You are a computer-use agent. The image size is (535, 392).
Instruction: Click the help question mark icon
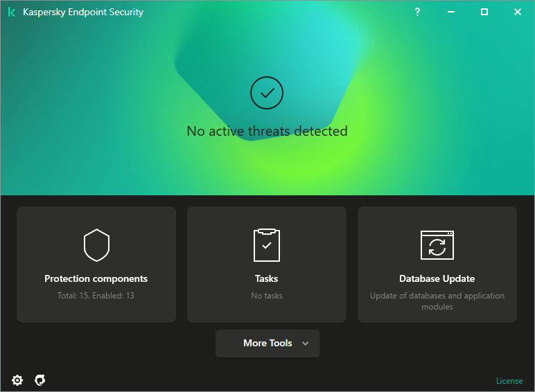click(x=417, y=12)
